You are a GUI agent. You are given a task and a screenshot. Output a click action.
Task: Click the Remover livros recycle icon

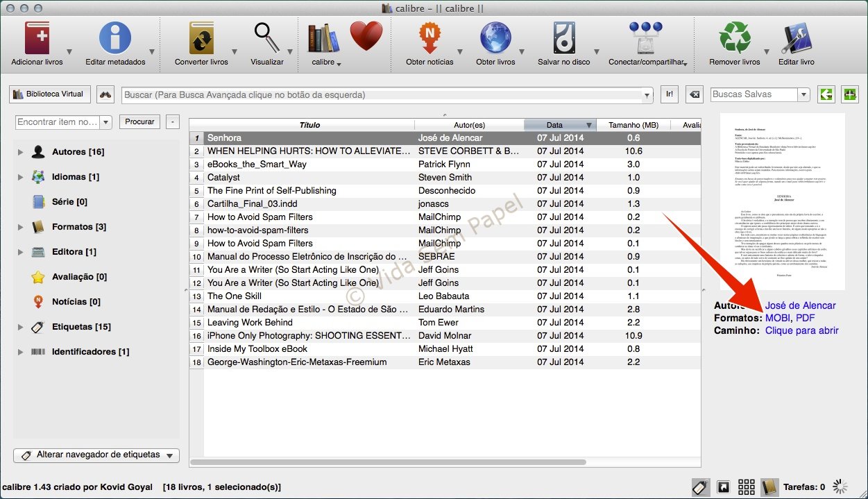click(x=735, y=37)
